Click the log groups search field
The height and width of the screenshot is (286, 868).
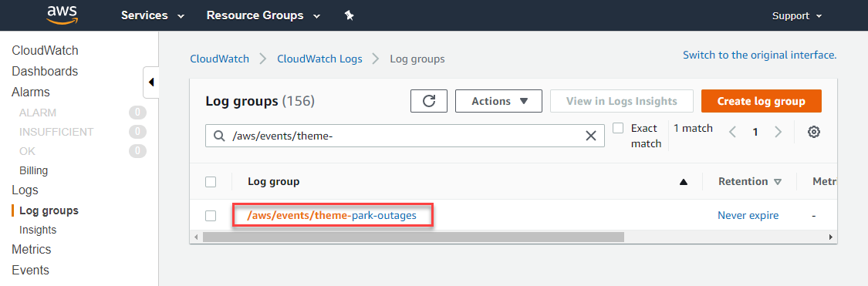(x=404, y=136)
